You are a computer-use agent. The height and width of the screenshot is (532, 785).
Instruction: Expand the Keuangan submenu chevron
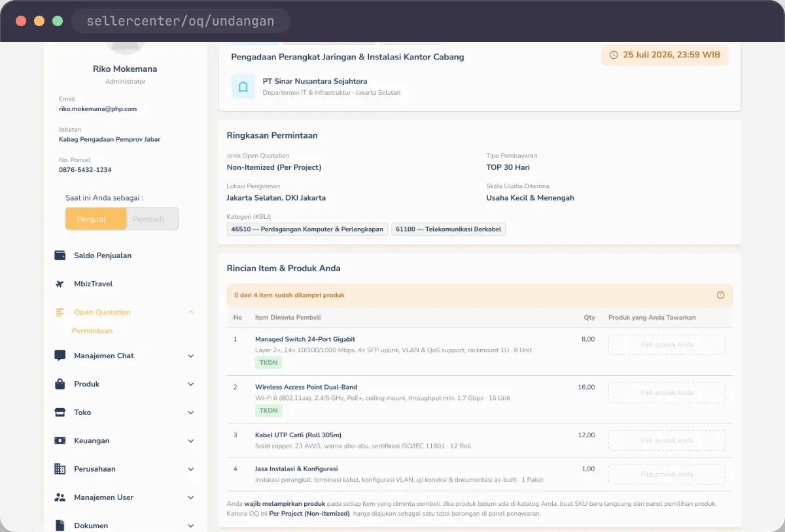(191, 441)
